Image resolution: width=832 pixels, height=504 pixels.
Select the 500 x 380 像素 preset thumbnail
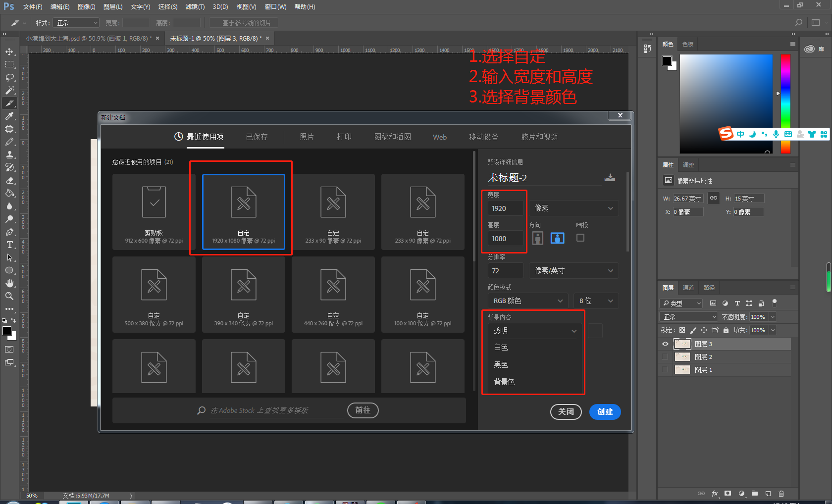tap(154, 295)
